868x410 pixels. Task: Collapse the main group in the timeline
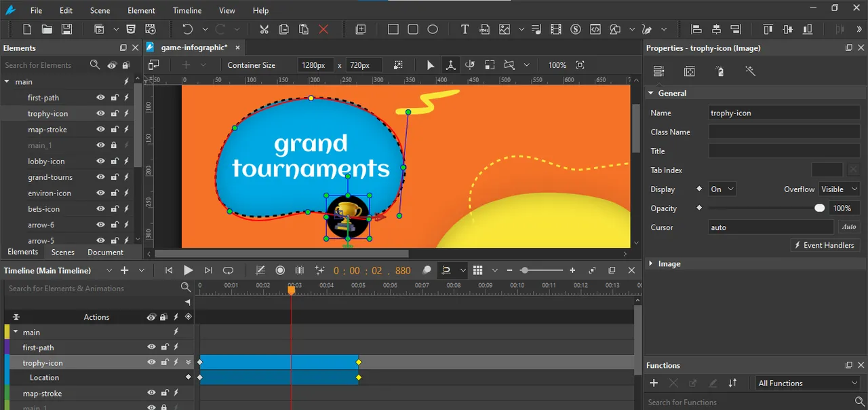(x=15, y=332)
